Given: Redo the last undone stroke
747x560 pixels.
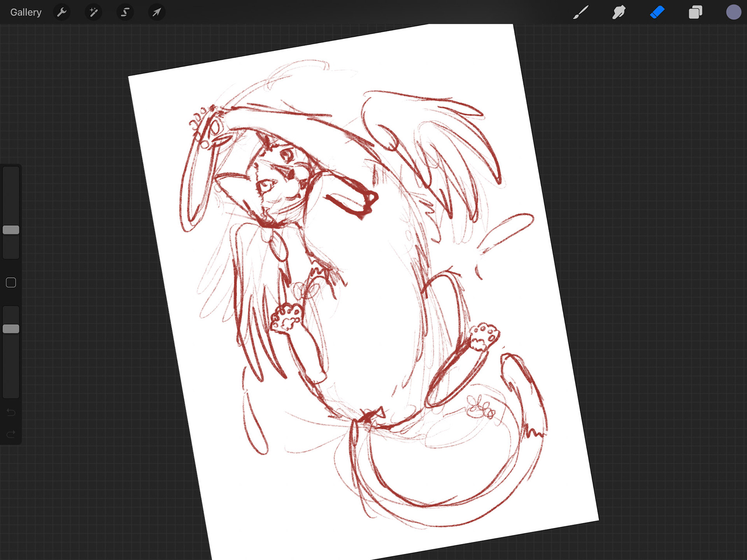Looking at the screenshot, I should (11, 434).
